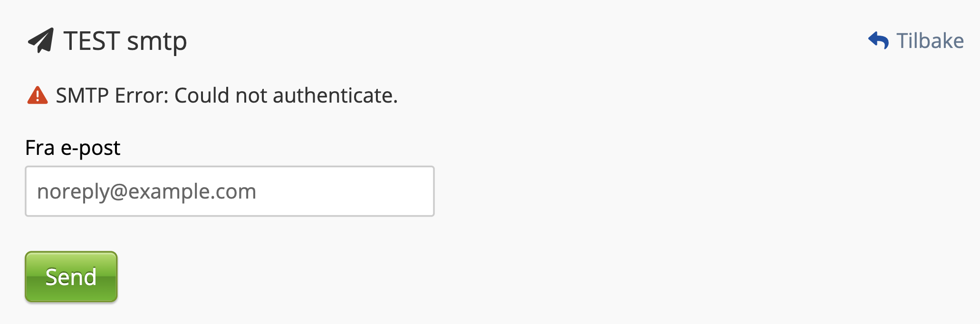Focus the Fra e-post input field
This screenshot has width=980, height=324.
pyautogui.click(x=230, y=191)
